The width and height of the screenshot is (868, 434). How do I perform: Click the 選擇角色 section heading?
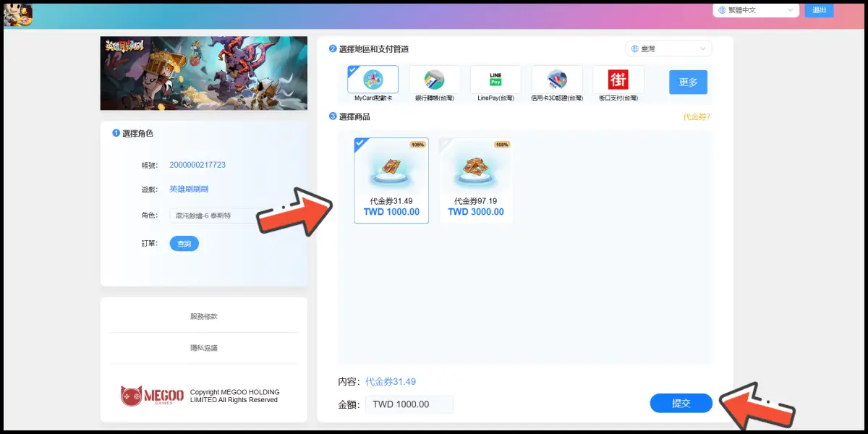[137, 134]
